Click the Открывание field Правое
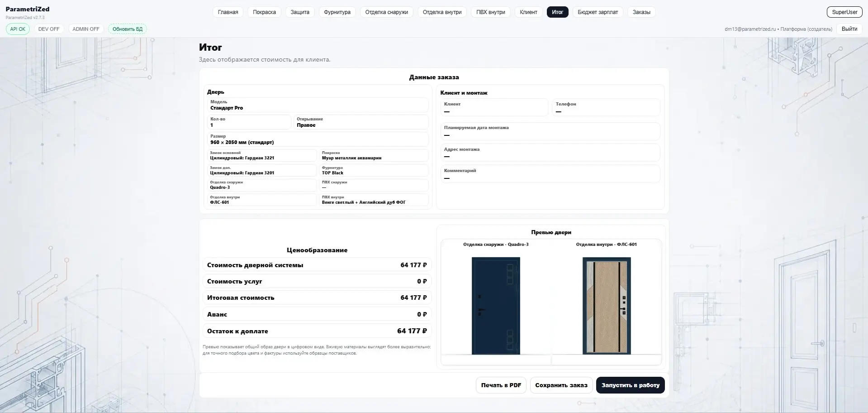This screenshot has height=413, width=868. tap(361, 122)
